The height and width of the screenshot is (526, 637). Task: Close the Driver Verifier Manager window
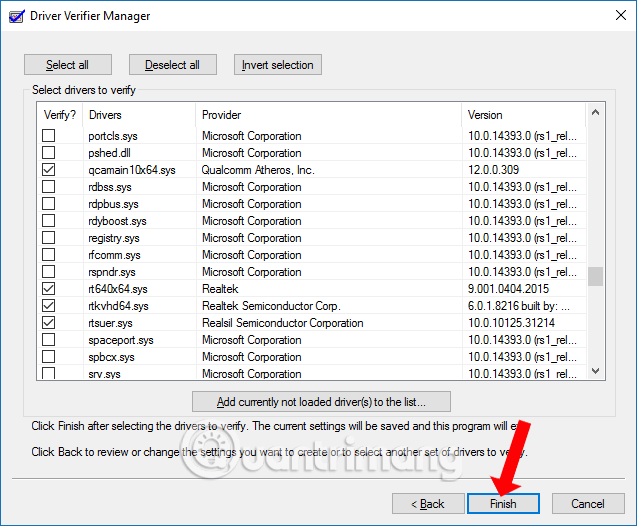point(613,14)
